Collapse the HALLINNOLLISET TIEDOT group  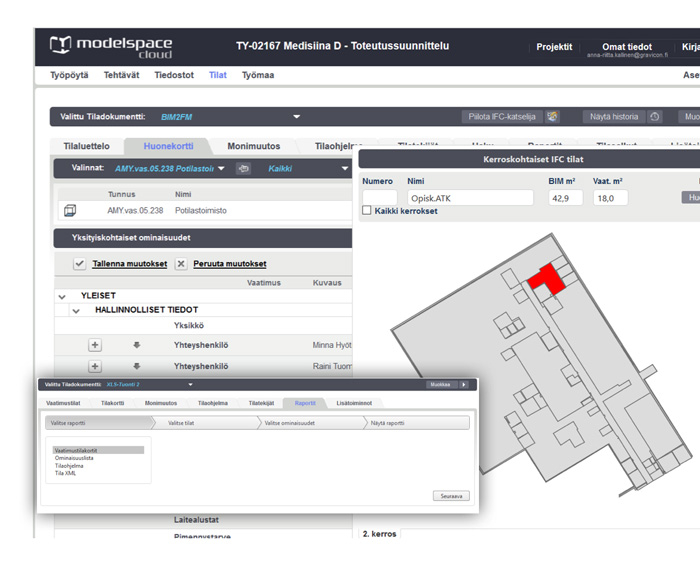point(75,311)
